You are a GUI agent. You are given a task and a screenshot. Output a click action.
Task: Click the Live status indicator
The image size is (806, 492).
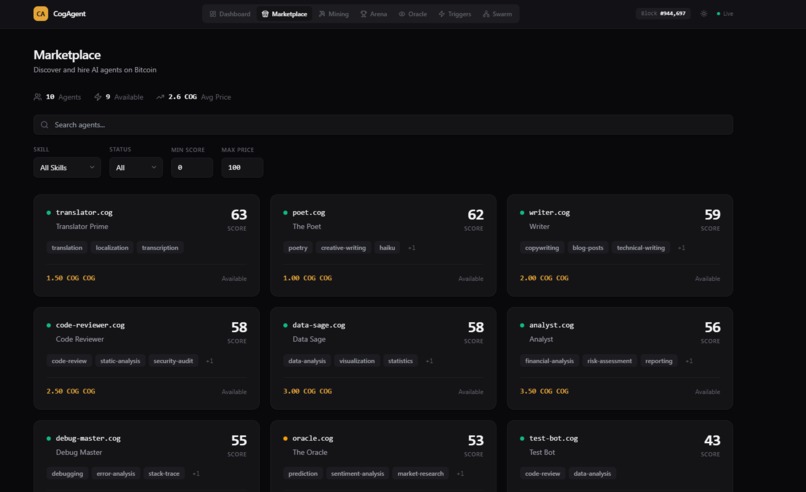point(725,14)
